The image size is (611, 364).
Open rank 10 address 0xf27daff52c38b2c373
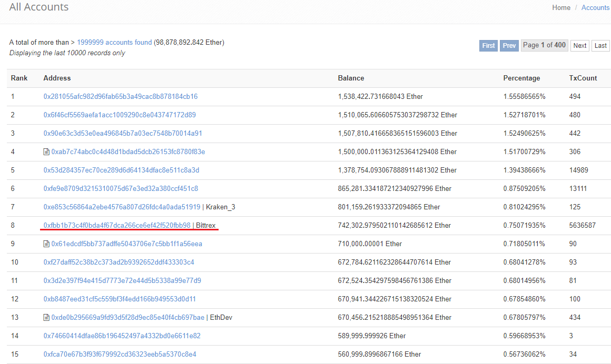click(119, 262)
